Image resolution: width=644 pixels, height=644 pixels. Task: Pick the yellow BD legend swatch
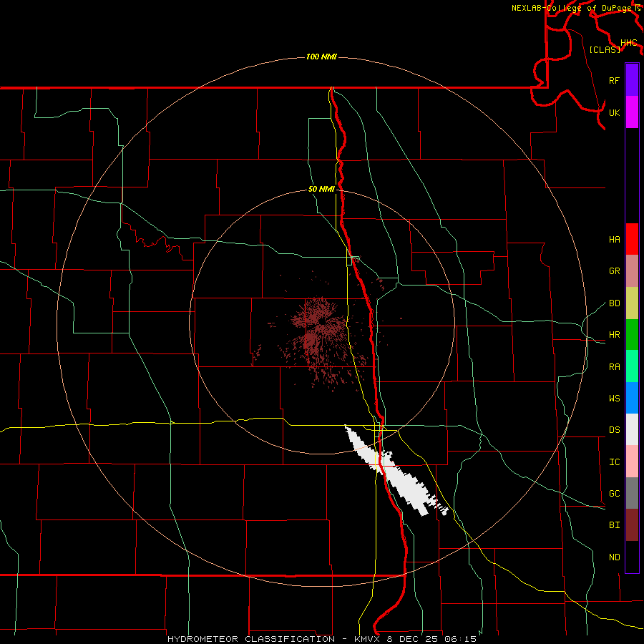(x=632, y=303)
